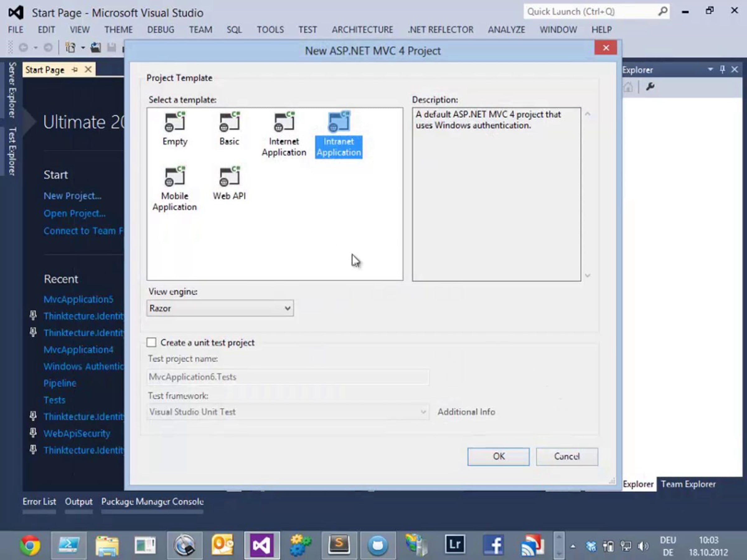Open Outlook from the taskbar

pos(223,545)
